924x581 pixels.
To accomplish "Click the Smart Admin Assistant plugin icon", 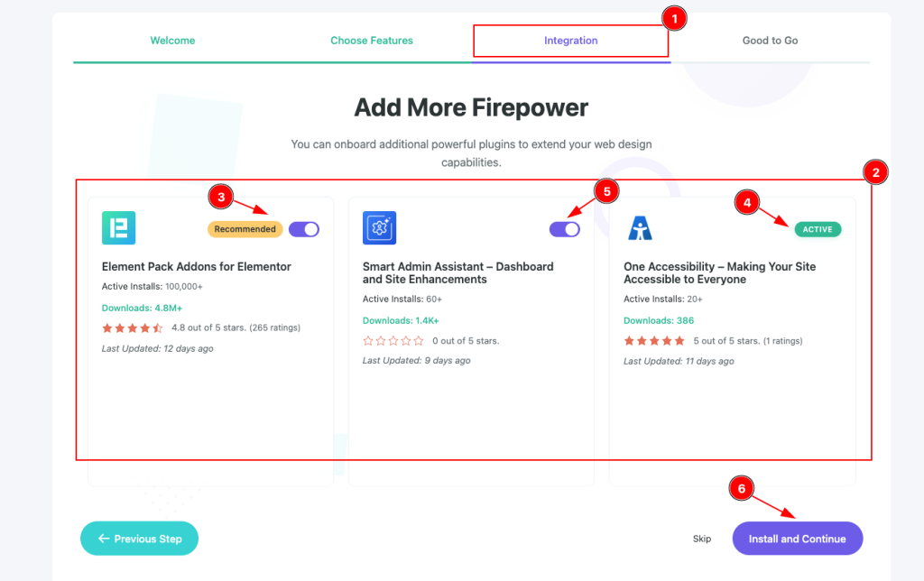I will [x=379, y=228].
